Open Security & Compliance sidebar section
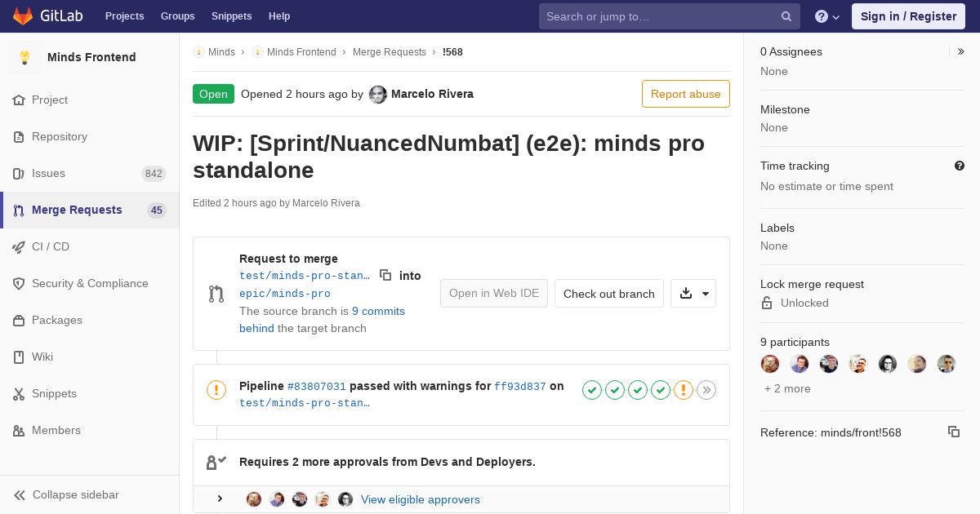The image size is (980, 514). 90,283
